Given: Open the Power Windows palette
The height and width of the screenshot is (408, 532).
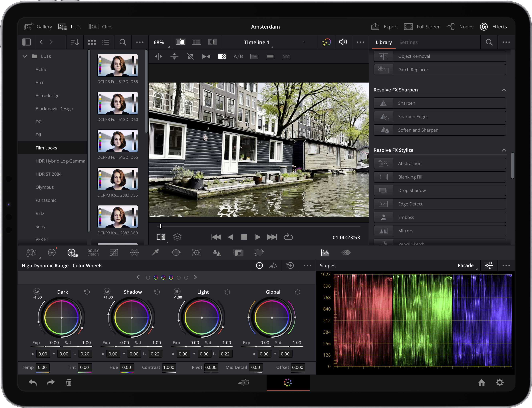Looking at the screenshot, I should coord(176,253).
